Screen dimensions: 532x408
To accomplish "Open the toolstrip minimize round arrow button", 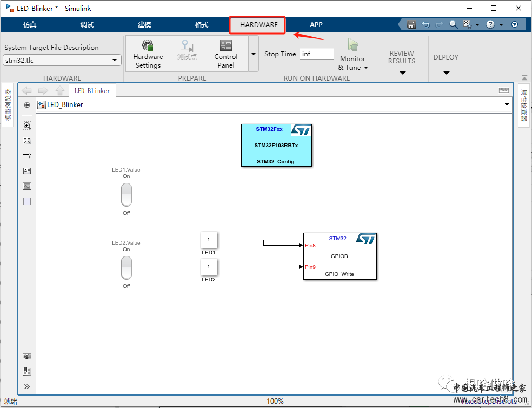I will coord(515,24).
